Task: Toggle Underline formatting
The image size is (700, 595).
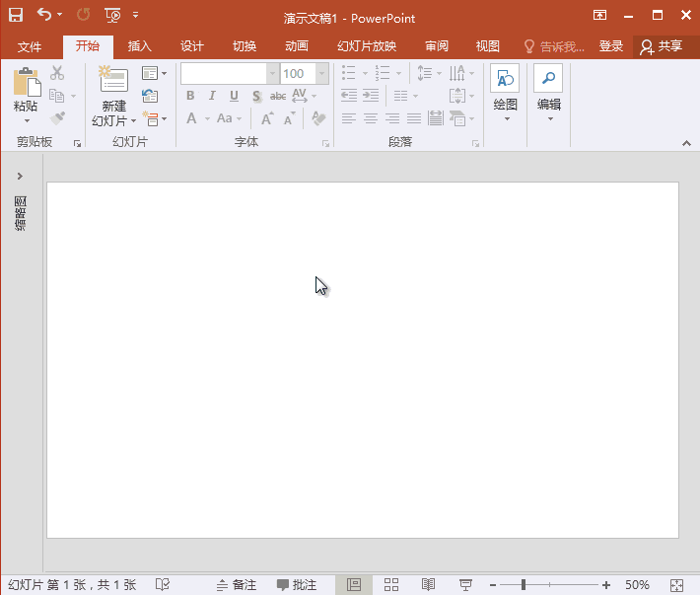Action: tap(234, 96)
